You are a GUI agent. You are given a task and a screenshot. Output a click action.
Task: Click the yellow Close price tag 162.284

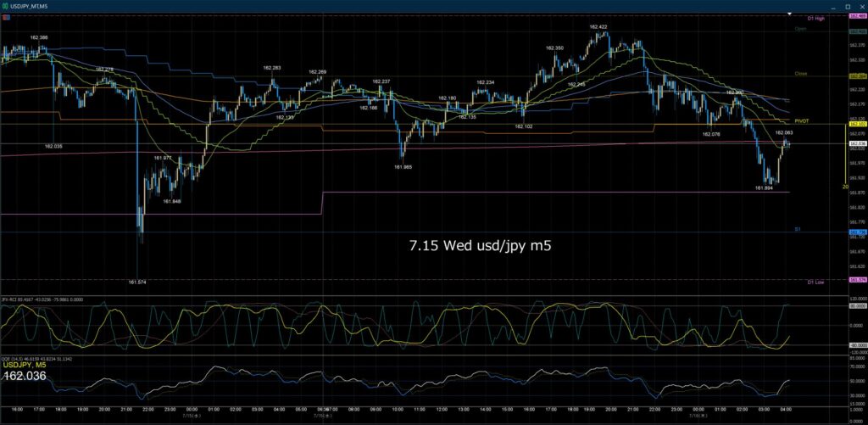pos(858,75)
